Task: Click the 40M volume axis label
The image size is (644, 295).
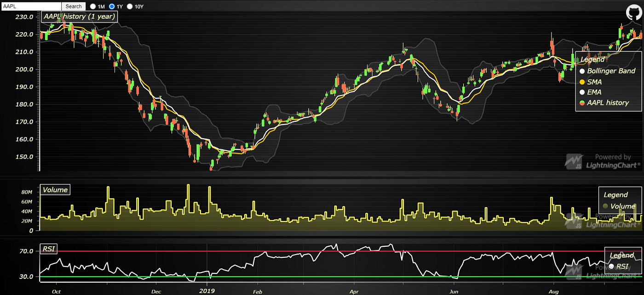Action: click(27, 212)
